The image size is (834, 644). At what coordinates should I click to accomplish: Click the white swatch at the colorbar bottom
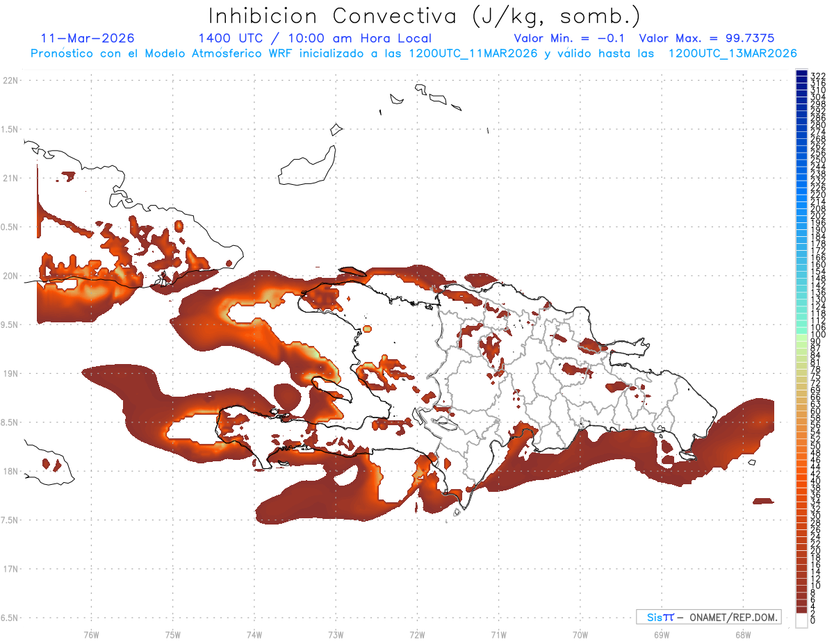pyautogui.click(x=801, y=620)
